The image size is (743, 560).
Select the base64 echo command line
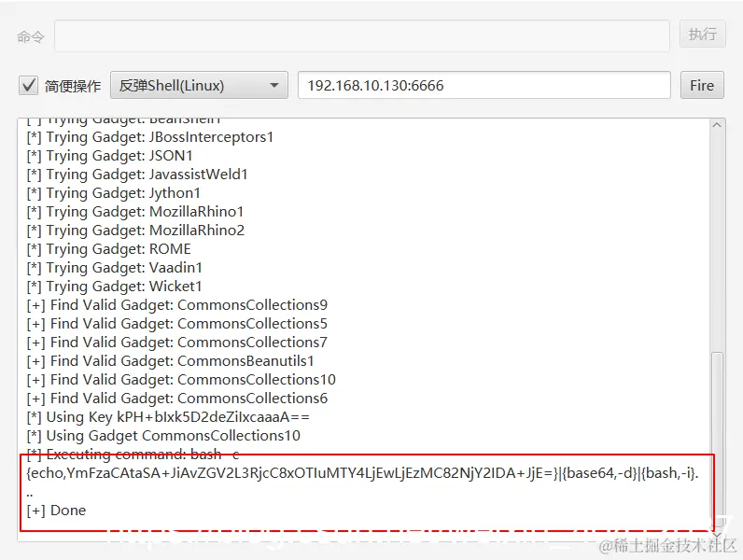coord(362,473)
